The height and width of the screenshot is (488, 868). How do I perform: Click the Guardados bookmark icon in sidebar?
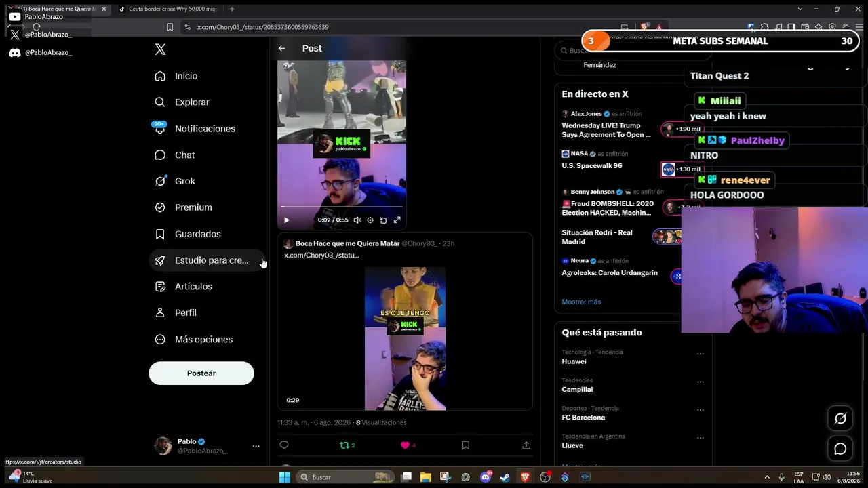(160, 234)
